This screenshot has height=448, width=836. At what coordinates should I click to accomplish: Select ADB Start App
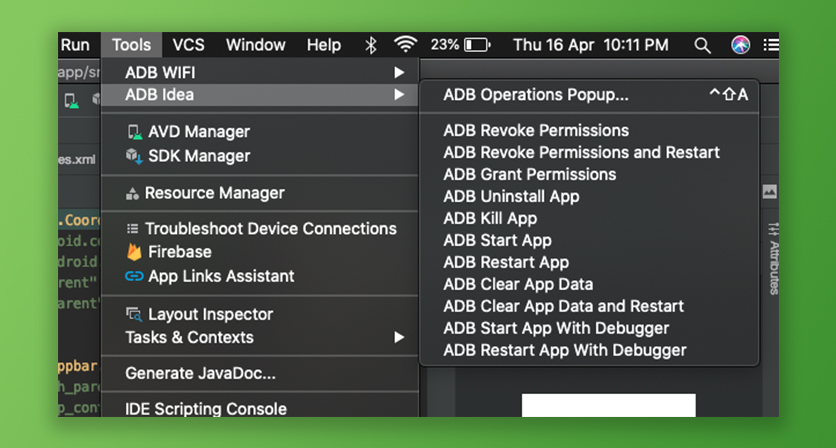[x=589, y=241]
